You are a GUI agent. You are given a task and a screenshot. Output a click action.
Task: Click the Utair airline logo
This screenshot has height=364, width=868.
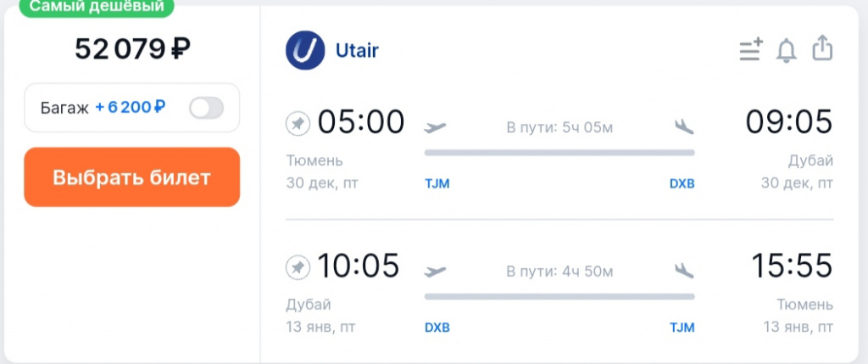(305, 50)
